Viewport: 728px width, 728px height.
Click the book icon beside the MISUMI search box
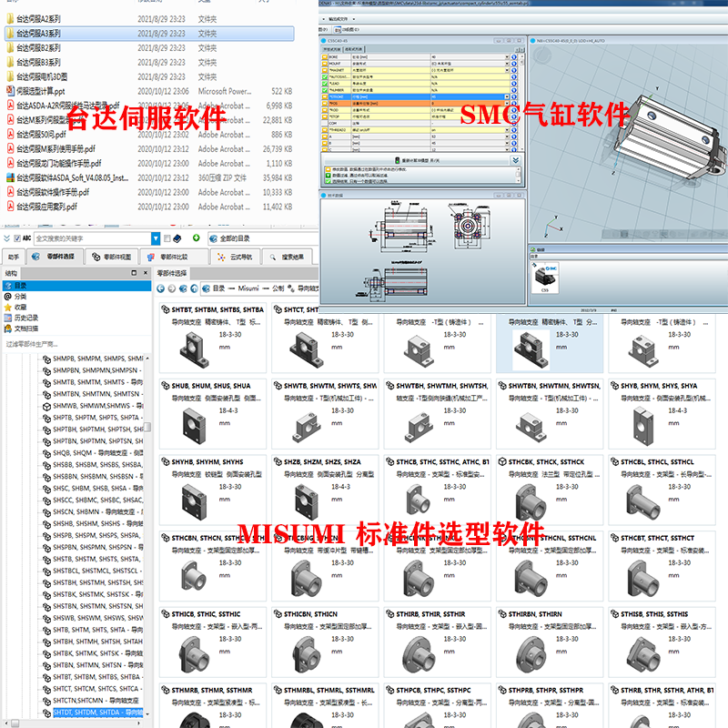tap(177, 238)
